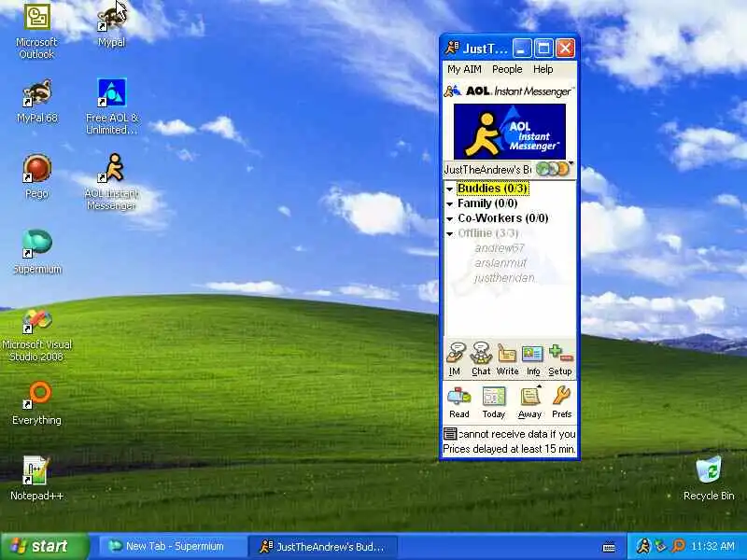Click the Start button
Screen dimensions: 747x560
tap(44, 546)
